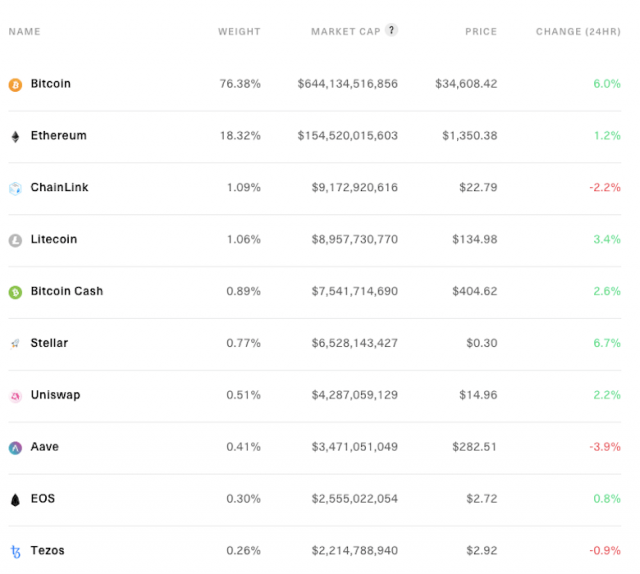640x574 pixels.
Task: Sort by Market Cap column header
Action: 345,32
